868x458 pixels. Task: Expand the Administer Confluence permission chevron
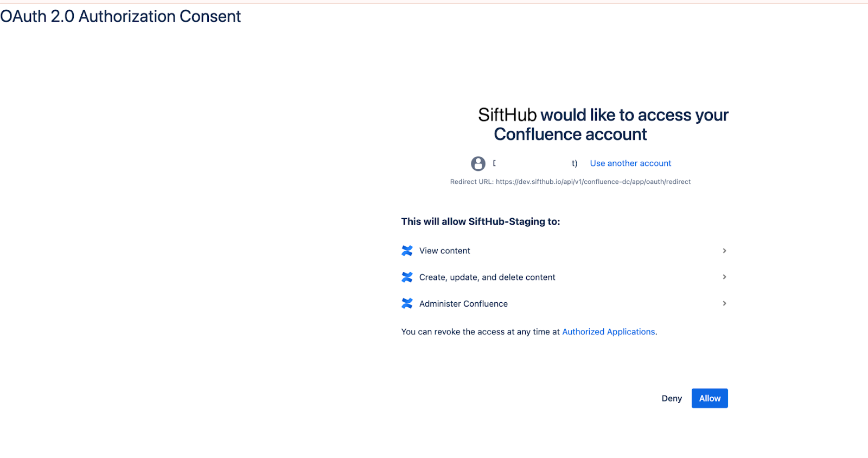[724, 304]
